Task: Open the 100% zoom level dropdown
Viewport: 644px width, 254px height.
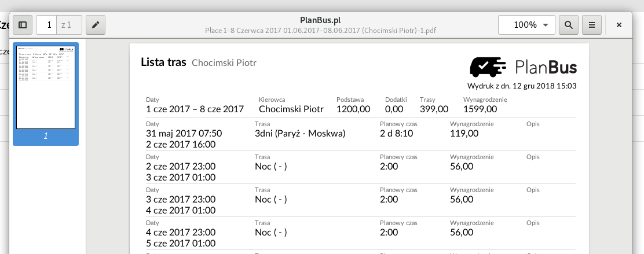Action: coord(526,25)
